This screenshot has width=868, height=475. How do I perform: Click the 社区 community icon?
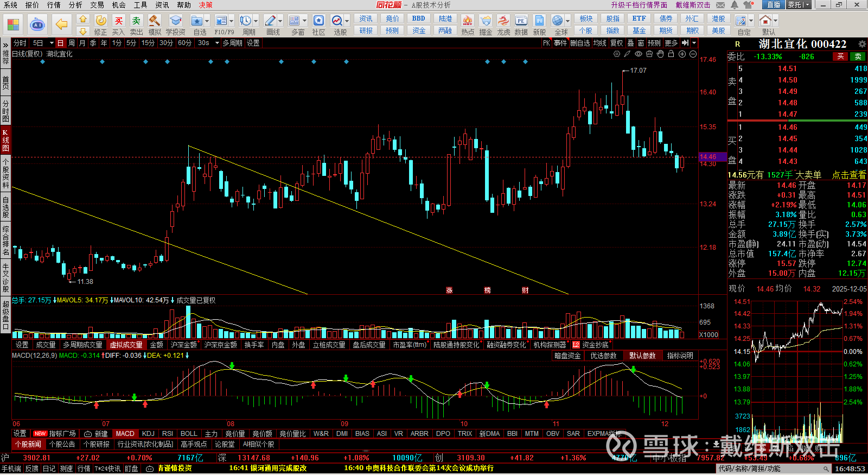point(318,24)
